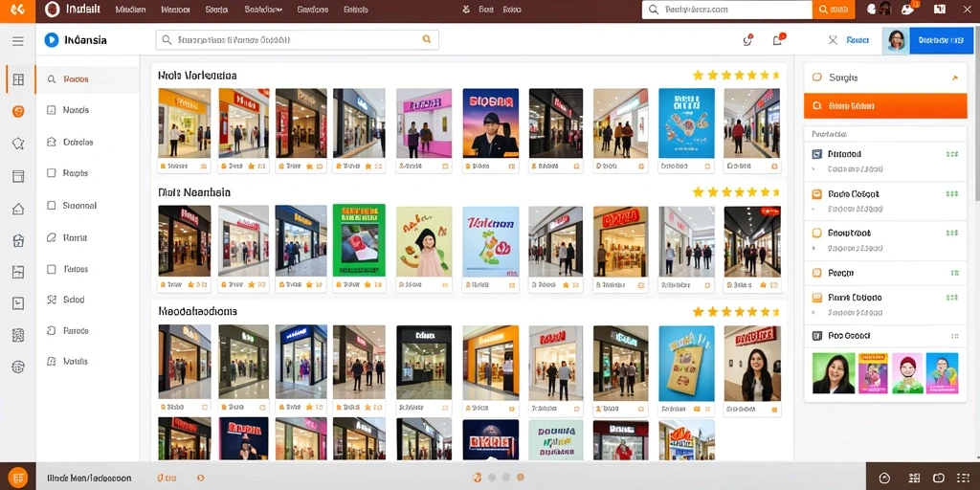980x490 pixels.
Task: Select the globe icon in left rail
Action: click(18, 367)
